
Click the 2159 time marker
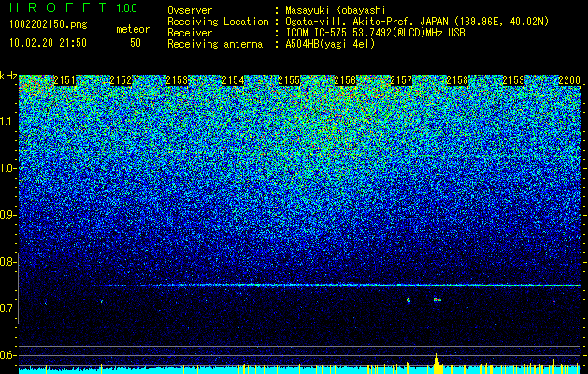coord(513,80)
